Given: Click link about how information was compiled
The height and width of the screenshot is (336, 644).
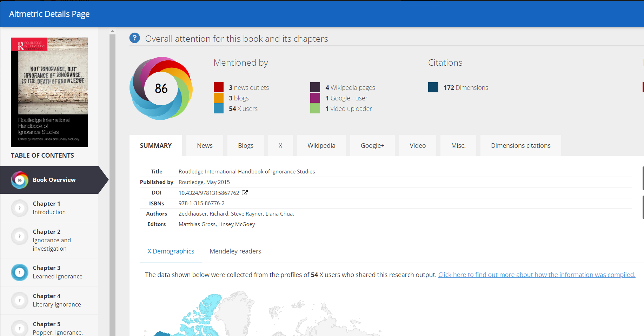Looking at the screenshot, I should [x=537, y=275].
